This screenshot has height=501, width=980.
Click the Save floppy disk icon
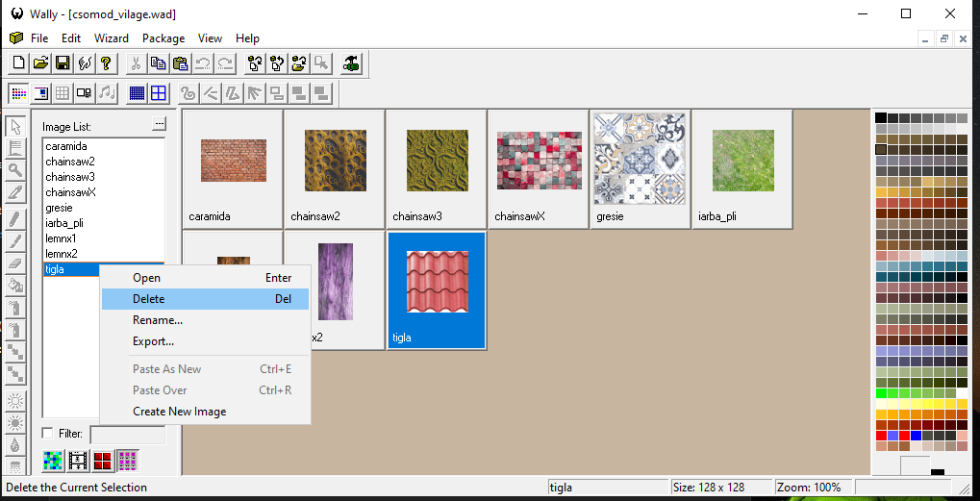(x=63, y=63)
